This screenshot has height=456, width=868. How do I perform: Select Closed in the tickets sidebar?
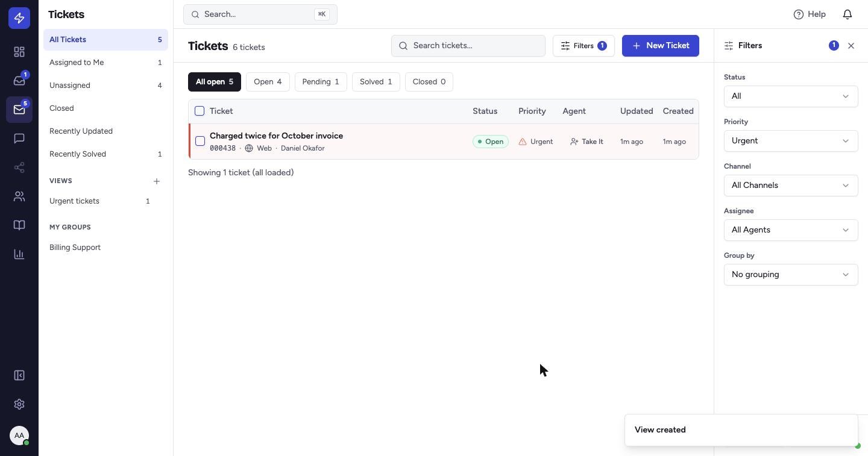coord(105,108)
